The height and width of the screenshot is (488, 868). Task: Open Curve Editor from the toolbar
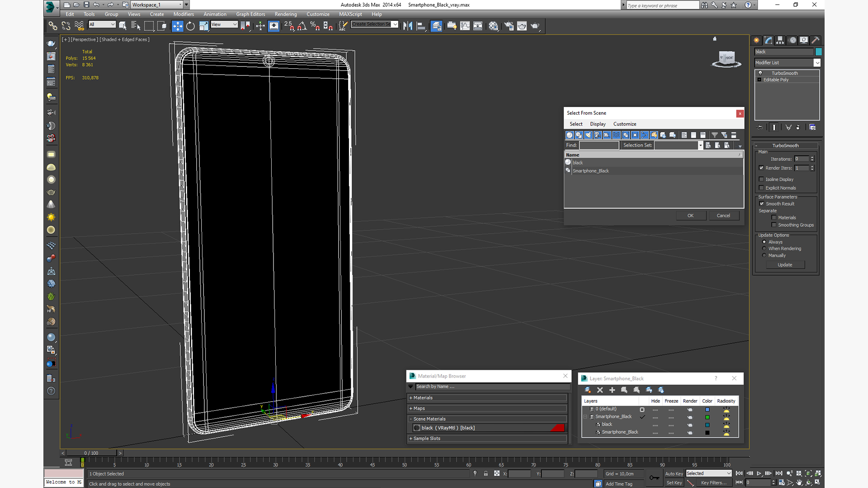[x=464, y=26]
